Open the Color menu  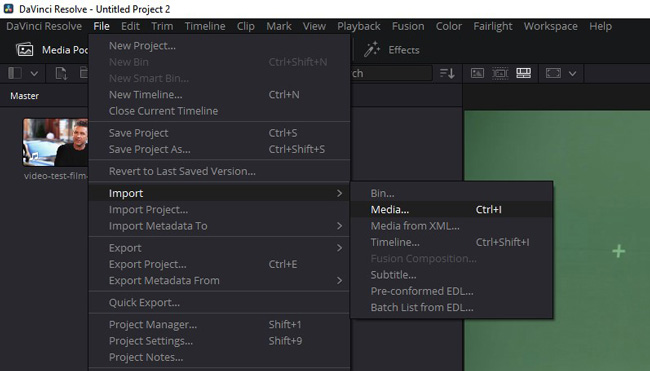449,26
